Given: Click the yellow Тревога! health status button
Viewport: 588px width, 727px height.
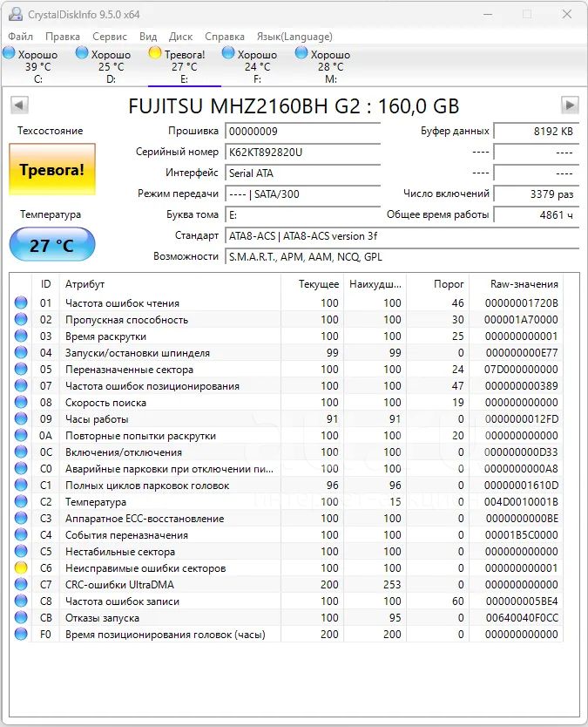Looking at the screenshot, I should tap(52, 170).
